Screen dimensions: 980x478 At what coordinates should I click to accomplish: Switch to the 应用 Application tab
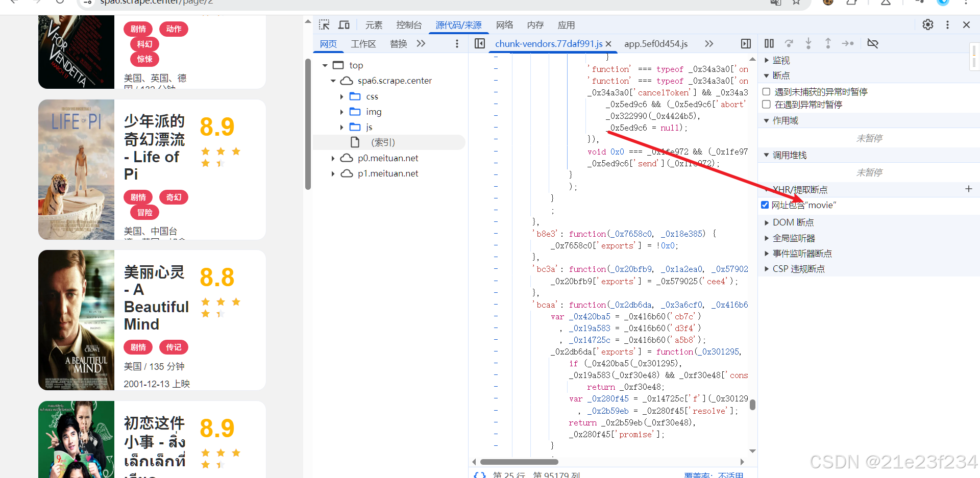click(566, 25)
